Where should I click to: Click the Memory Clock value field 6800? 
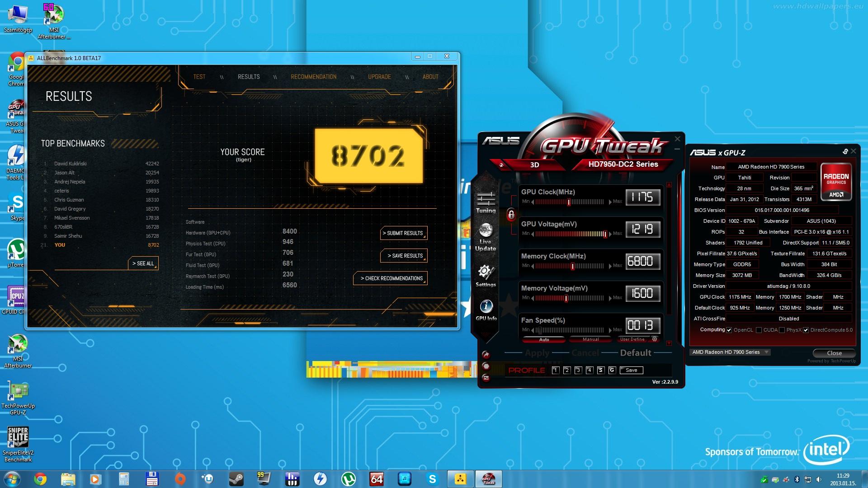click(x=642, y=261)
